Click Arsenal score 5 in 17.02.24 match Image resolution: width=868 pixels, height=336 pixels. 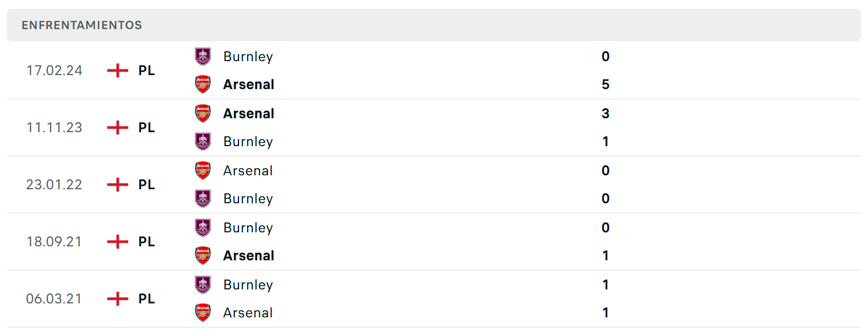click(x=606, y=84)
